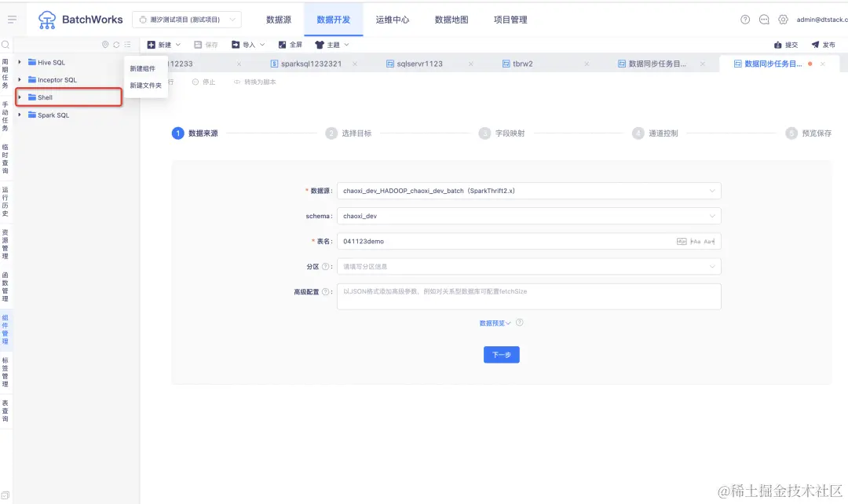This screenshot has height=504, width=848.
Task: Click the help icon beside 数据预览
Action: pos(519,323)
